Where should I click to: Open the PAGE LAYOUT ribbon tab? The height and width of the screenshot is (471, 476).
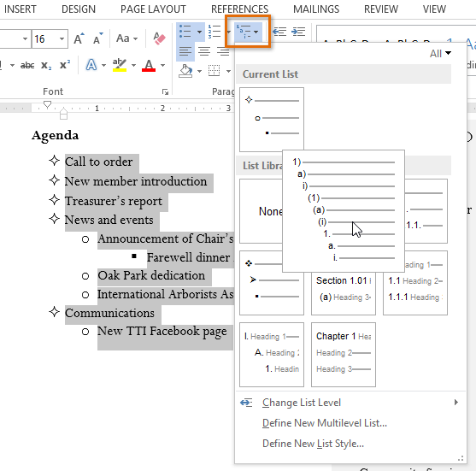click(x=153, y=9)
